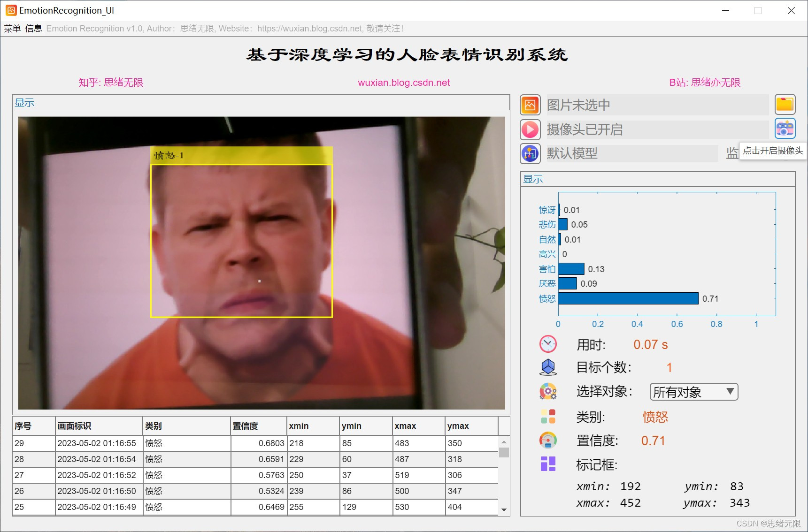Open the yellow folder icon
The image size is (808, 532).
click(785, 104)
